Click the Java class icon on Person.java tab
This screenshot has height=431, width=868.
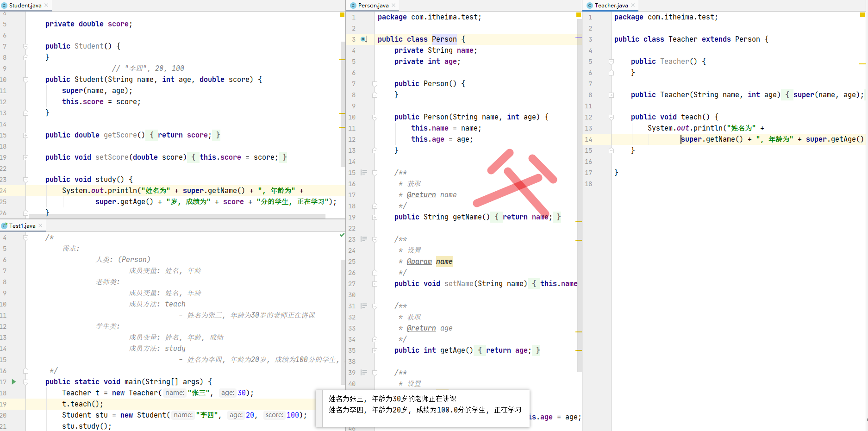(x=353, y=5)
